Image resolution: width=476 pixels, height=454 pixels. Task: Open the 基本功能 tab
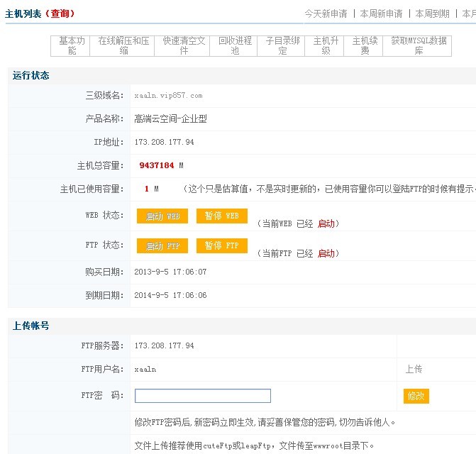coord(72,45)
